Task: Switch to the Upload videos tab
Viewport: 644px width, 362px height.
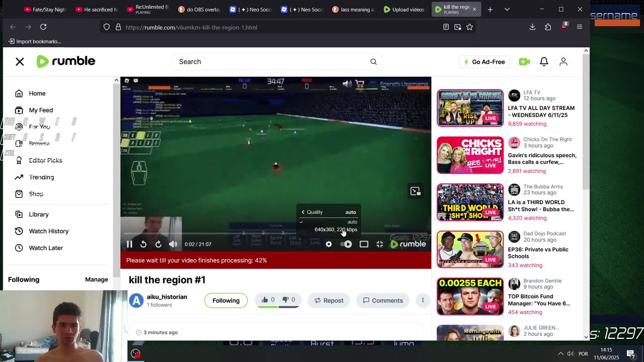Action: pyautogui.click(x=404, y=10)
